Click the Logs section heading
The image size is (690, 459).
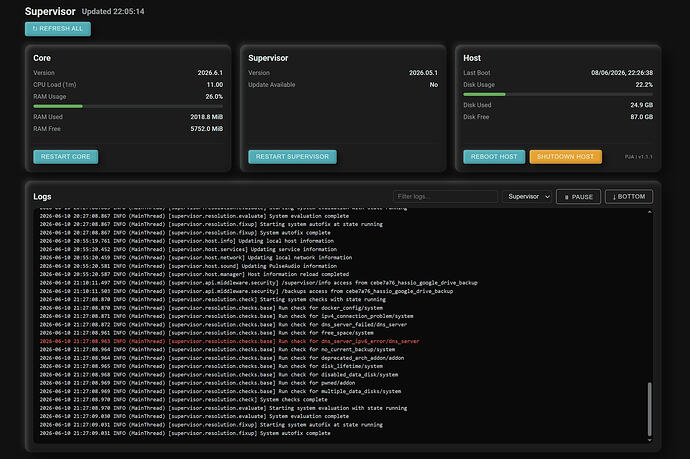(x=42, y=197)
